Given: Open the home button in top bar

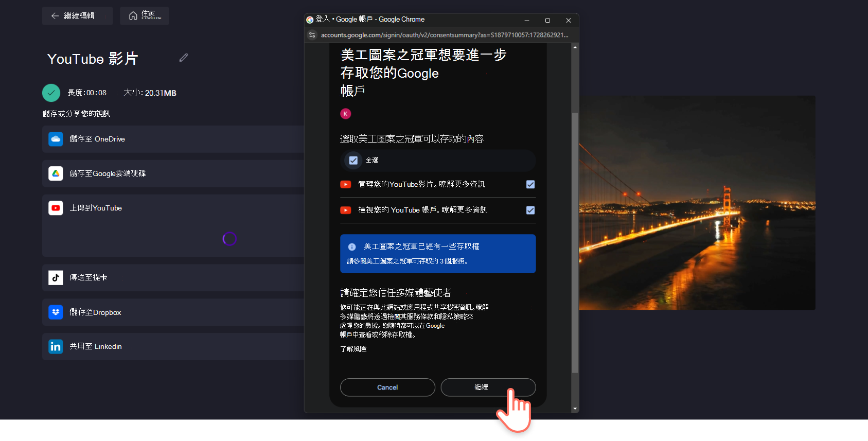Looking at the screenshot, I should [x=145, y=16].
